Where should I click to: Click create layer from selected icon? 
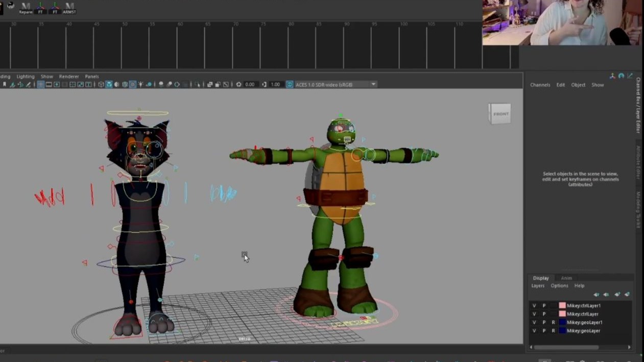627,295
